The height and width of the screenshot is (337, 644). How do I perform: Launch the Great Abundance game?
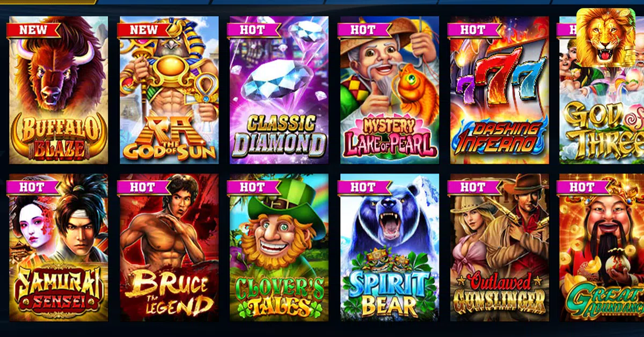pyautogui.click(x=602, y=247)
